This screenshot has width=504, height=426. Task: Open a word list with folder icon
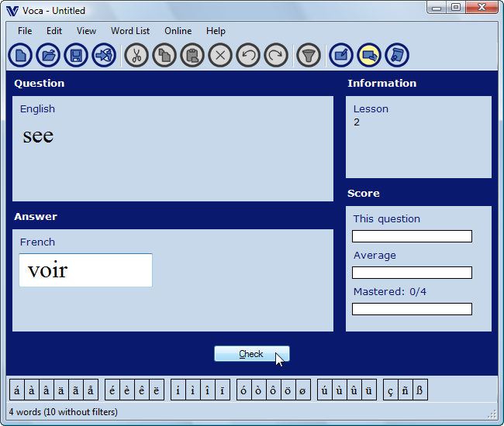click(48, 55)
